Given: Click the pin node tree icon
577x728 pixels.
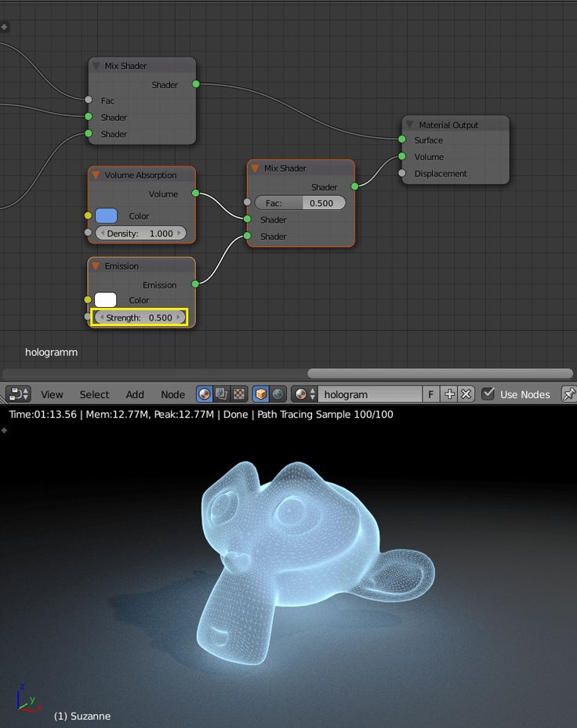Looking at the screenshot, I should (x=569, y=393).
